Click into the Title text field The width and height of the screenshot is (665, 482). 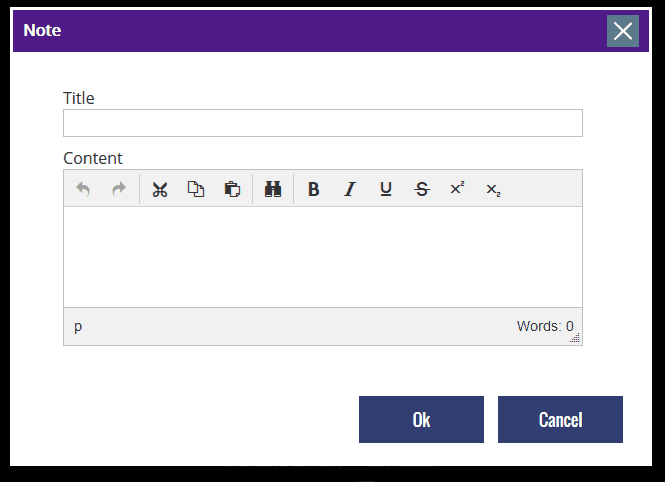point(322,123)
